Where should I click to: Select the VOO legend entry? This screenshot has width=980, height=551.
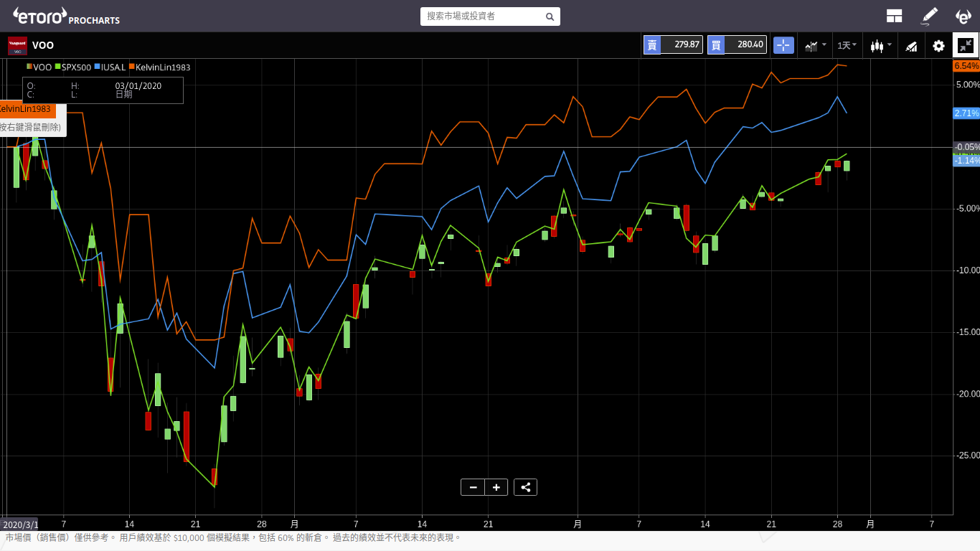[39, 67]
